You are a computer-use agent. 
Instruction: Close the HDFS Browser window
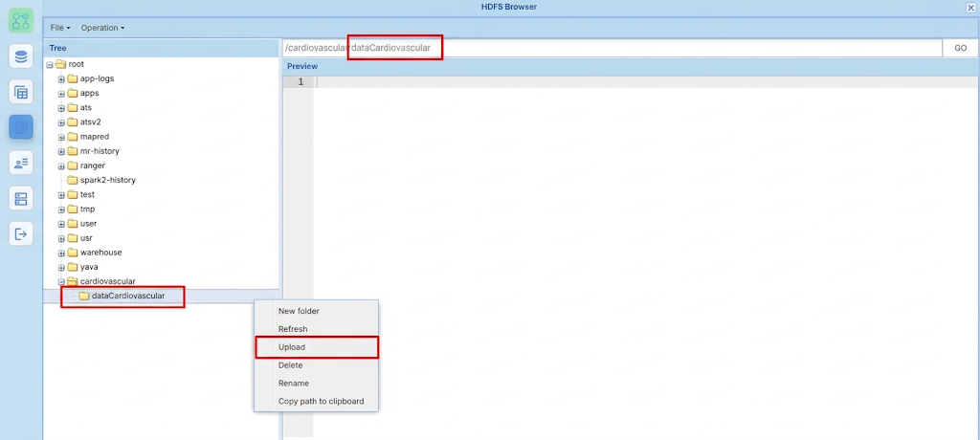tap(970, 8)
